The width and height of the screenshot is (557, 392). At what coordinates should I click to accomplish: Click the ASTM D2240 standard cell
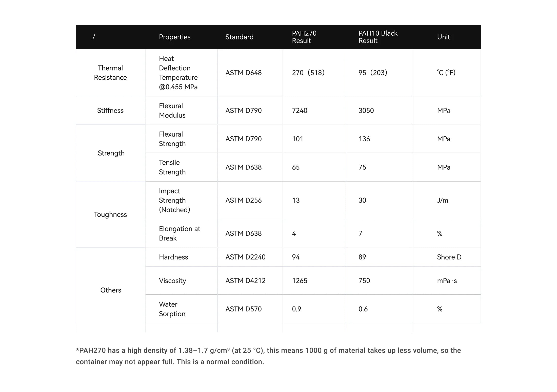[x=245, y=257]
